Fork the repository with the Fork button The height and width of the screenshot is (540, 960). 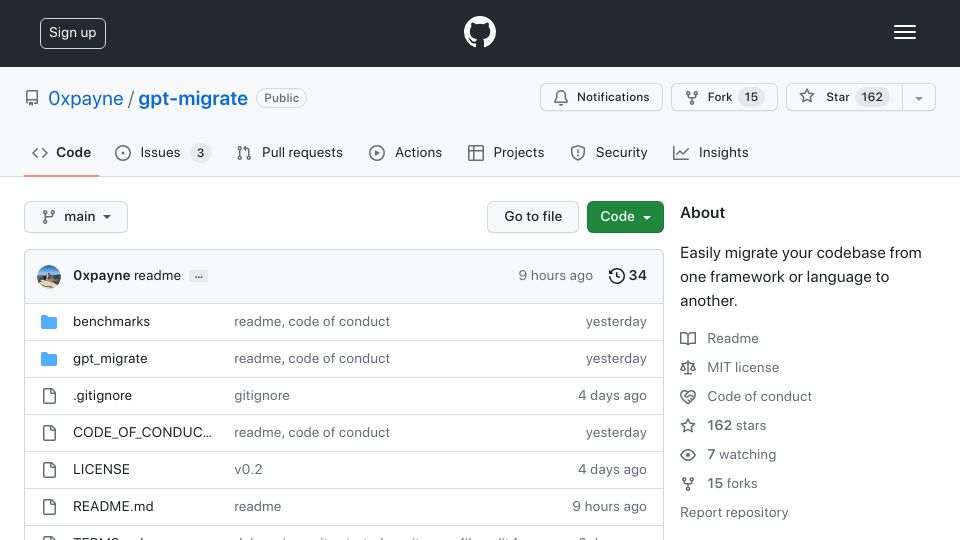click(724, 97)
